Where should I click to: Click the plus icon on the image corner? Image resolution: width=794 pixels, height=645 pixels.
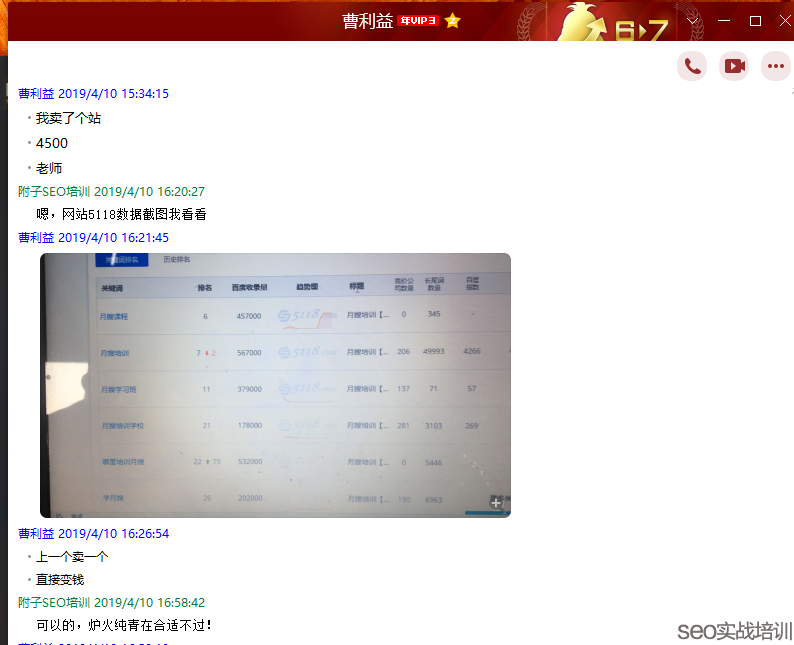point(496,503)
